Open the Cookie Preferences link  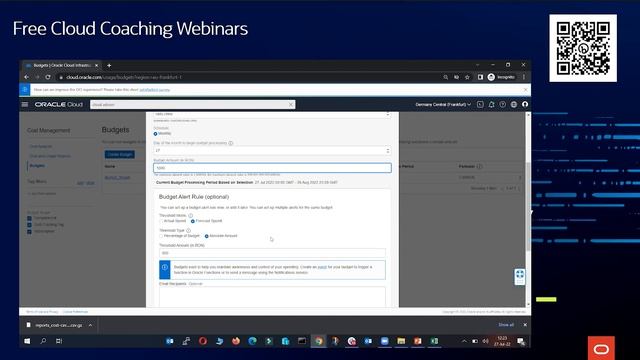point(75,312)
